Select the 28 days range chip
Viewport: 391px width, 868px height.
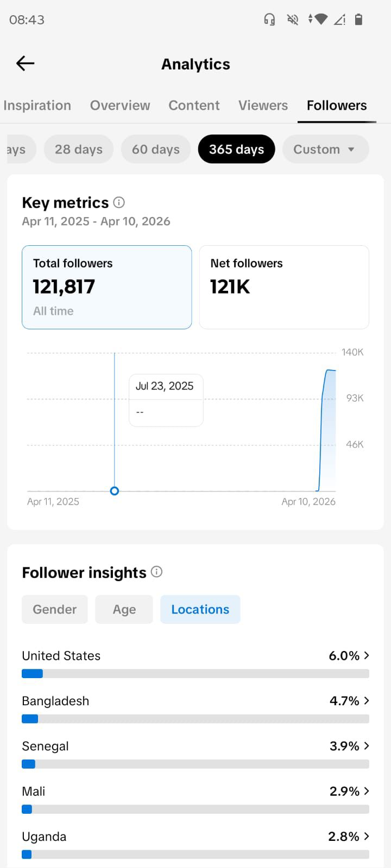pyautogui.click(x=79, y=149)
